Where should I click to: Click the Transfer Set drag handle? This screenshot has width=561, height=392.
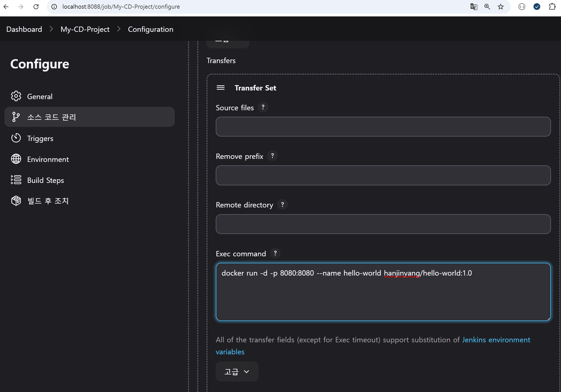[x=220, y=88]
